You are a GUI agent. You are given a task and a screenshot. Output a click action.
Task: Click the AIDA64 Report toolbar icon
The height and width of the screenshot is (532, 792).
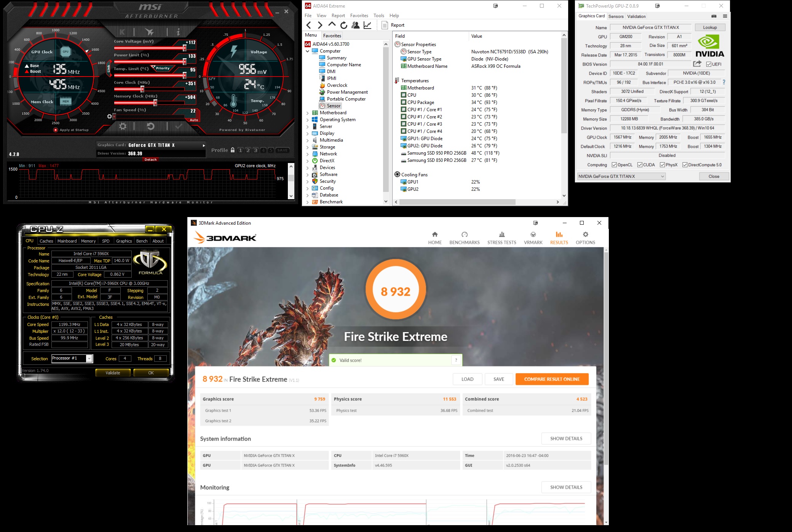[x=385, y=25]
